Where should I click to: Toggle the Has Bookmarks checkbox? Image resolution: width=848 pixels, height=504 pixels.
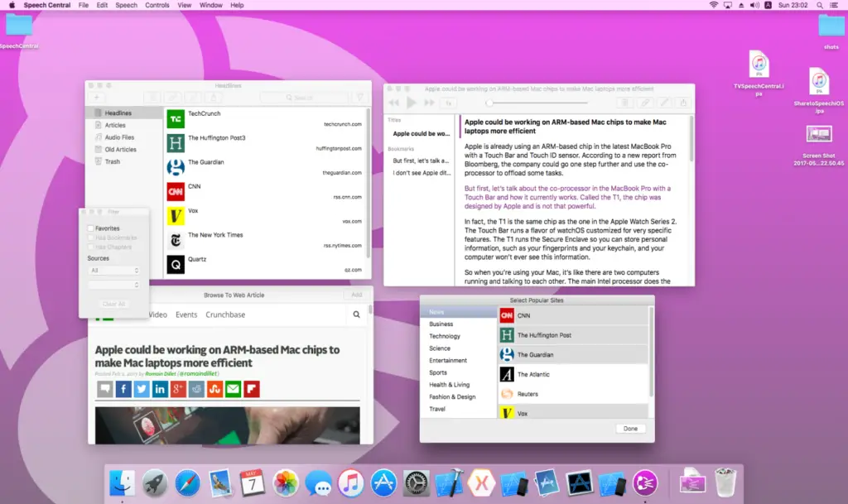(x=91, y=238)
